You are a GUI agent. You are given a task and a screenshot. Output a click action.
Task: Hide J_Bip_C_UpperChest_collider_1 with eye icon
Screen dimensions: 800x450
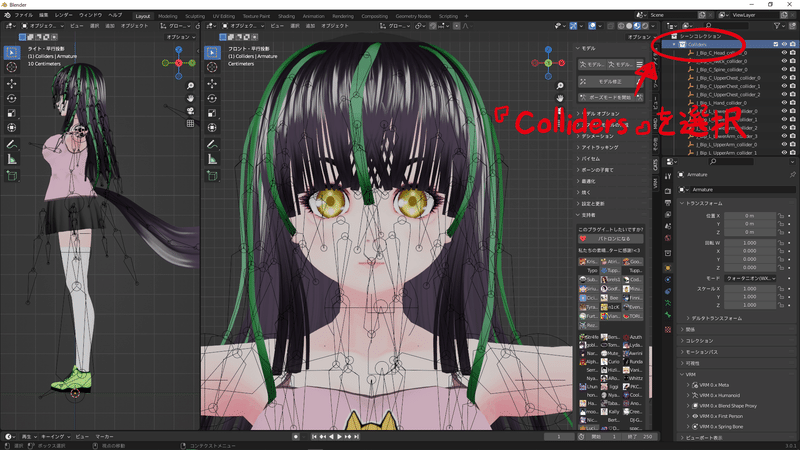(x=784, y=86)
